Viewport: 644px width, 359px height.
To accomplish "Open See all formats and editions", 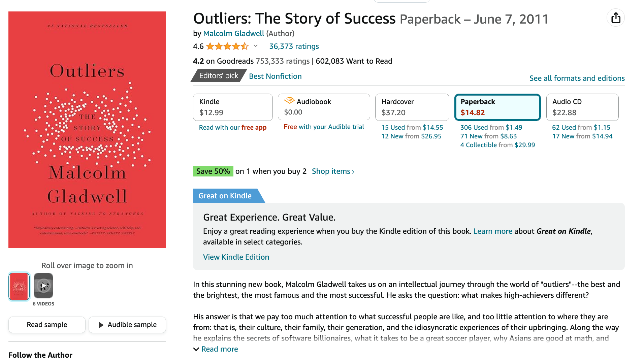I will tap(577, 78).
